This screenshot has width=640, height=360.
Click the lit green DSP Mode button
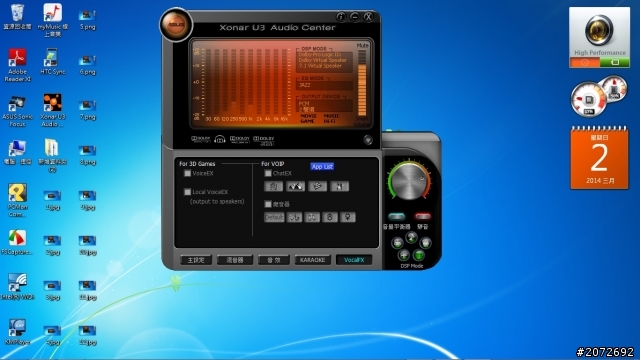point(419,255)
